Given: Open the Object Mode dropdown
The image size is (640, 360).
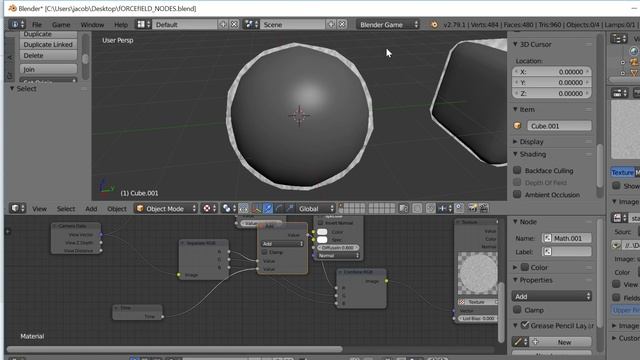Looking at the screenshot, I should [x=166, y=209].
